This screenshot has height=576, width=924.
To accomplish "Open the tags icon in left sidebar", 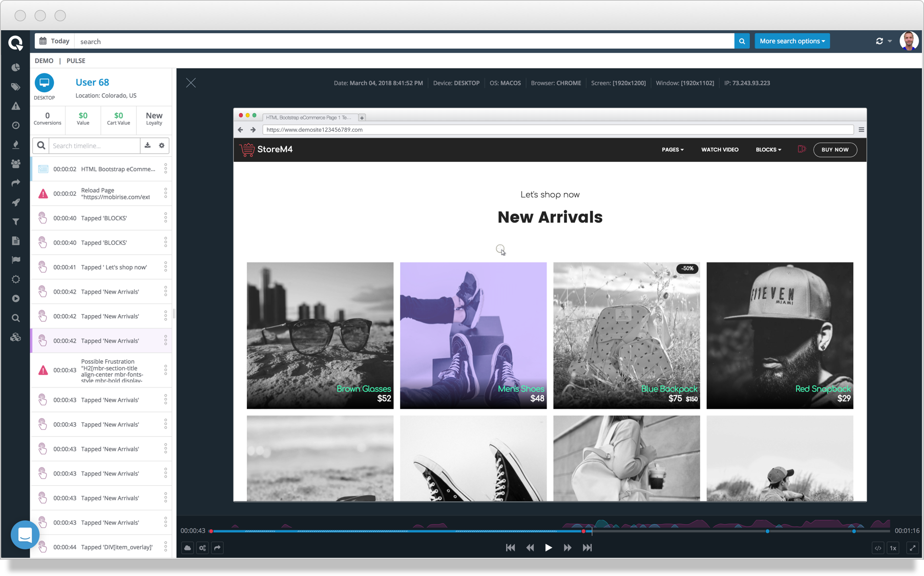I will [16, 87].
